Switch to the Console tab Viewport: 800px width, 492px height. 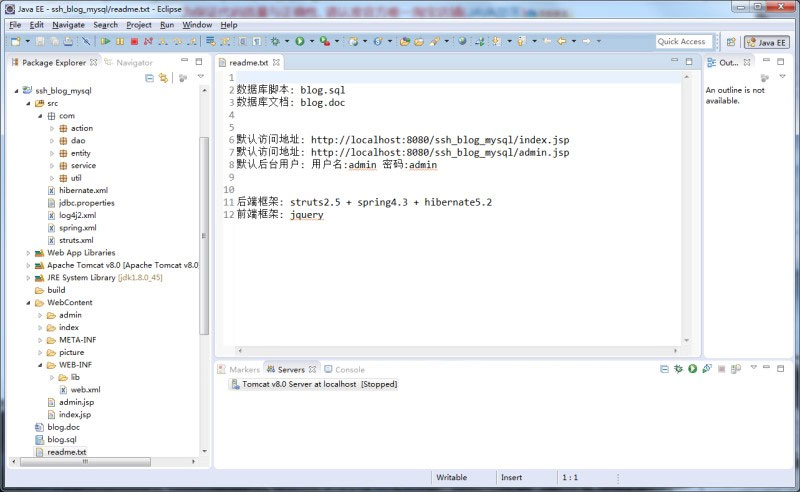click(345, 370)
